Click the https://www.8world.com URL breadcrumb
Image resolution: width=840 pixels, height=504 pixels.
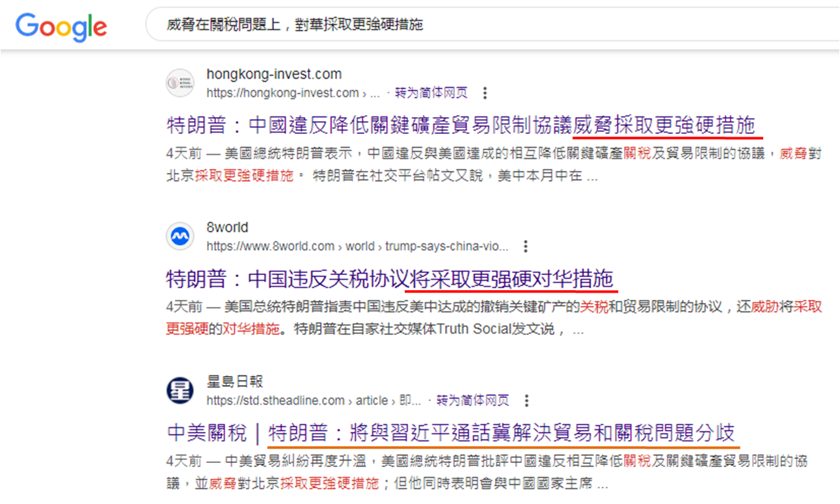[270, 246]
